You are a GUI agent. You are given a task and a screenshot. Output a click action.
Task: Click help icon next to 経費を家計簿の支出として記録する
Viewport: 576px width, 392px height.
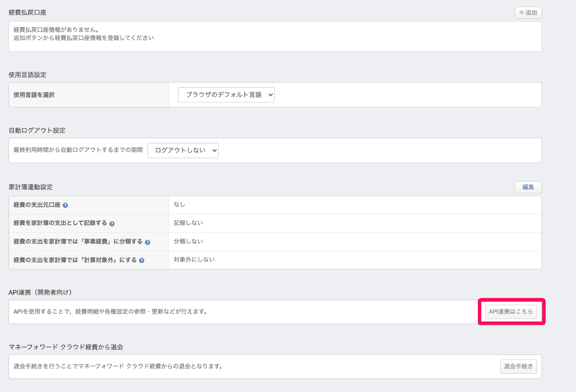click(112, 224)
